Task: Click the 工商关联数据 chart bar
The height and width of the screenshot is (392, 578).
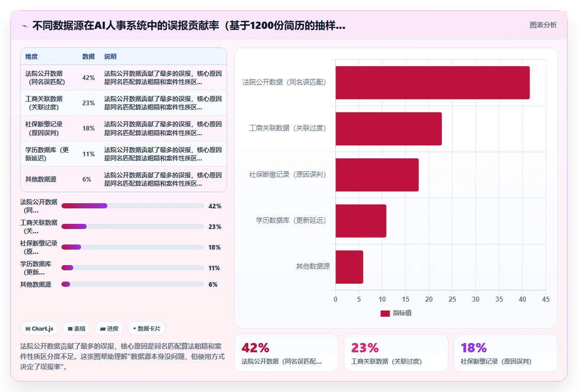Action: click(389, 128)
